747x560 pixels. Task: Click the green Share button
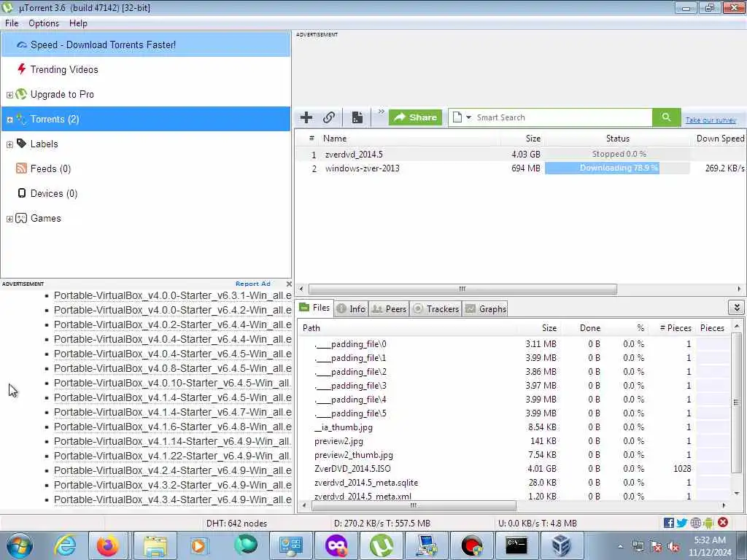[x=415, y=117]
